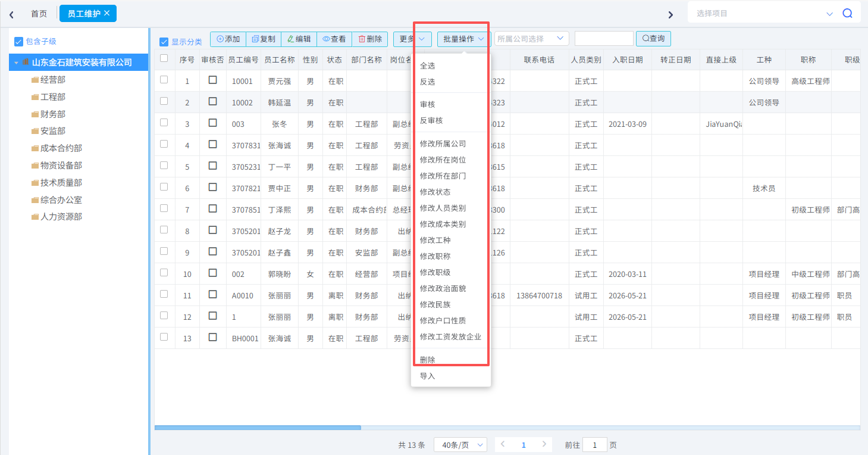Select 修改工资发放企业 menu entry

451,337
